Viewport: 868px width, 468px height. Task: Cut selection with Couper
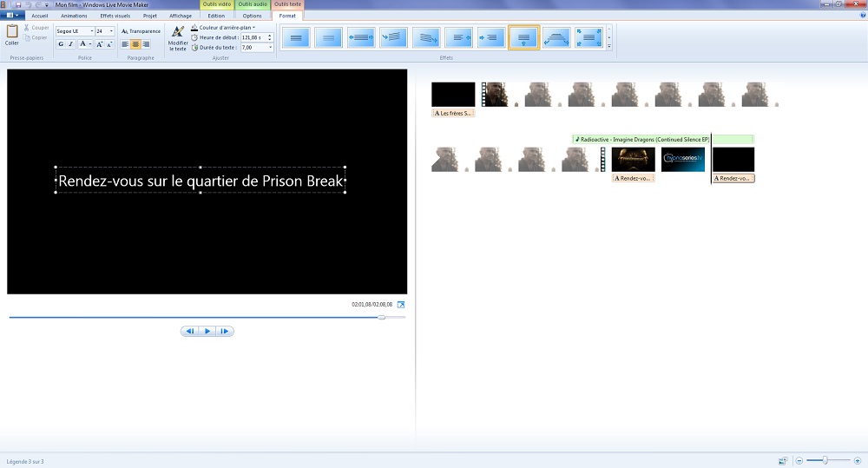tap(36, 27)
